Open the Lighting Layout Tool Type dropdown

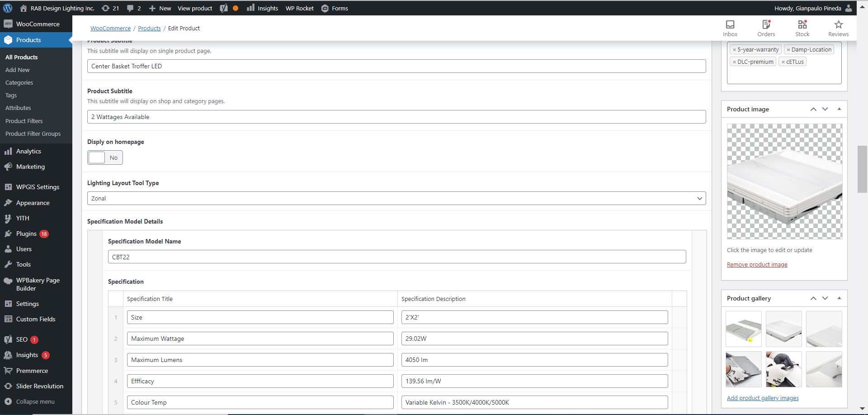coord(396,198)
